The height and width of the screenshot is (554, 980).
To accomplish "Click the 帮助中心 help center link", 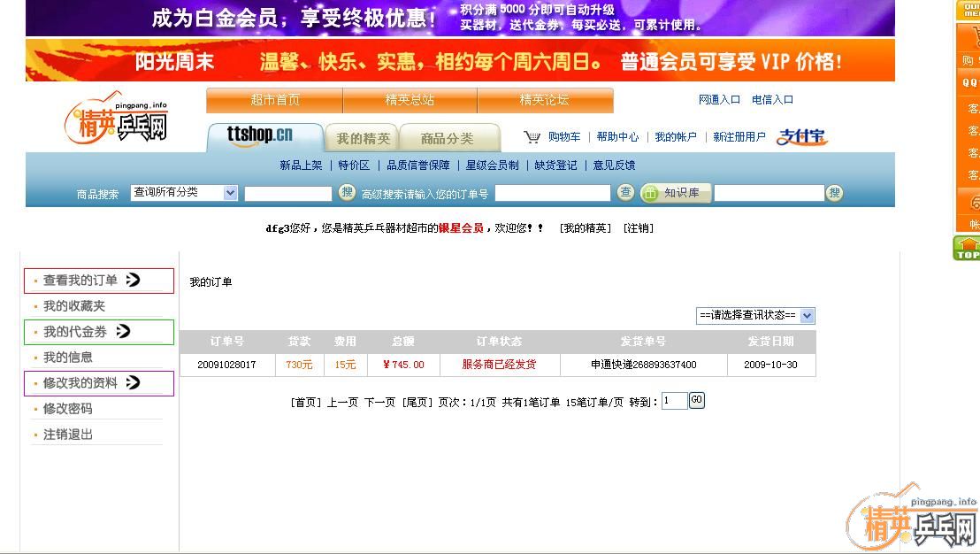I will [617, 137].
